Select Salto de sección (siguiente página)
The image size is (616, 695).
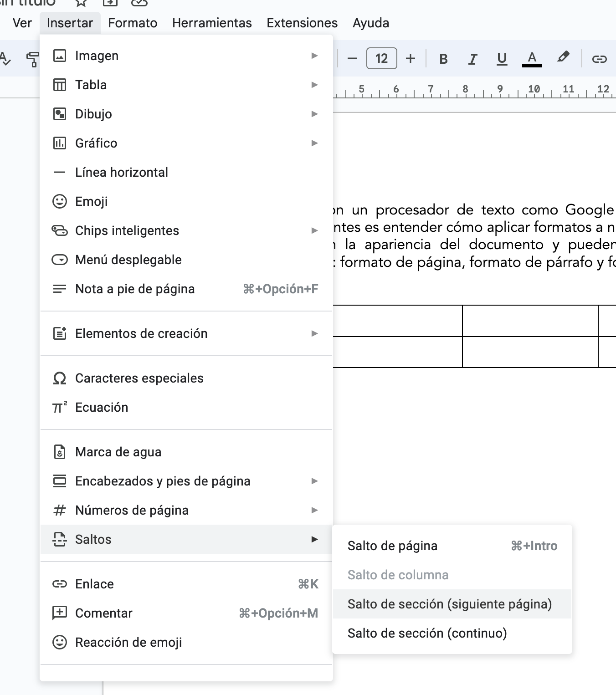click(x=449, y=604)
